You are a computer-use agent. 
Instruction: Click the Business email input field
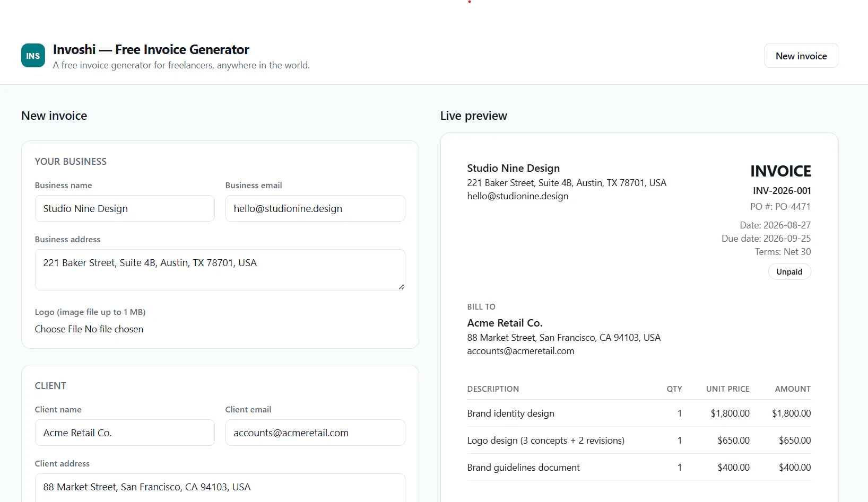pos(315,208)
